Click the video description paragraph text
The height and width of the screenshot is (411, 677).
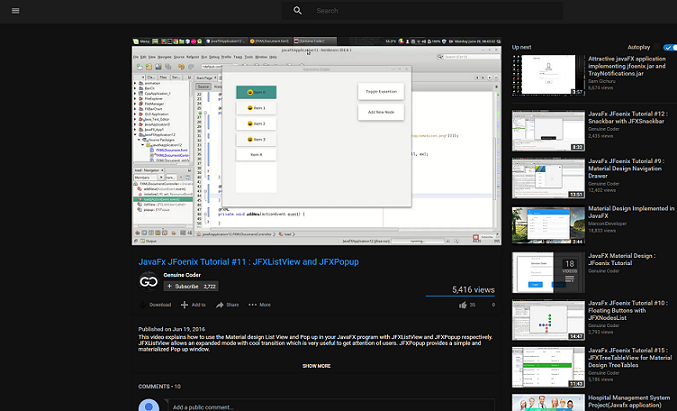(315, 343)
